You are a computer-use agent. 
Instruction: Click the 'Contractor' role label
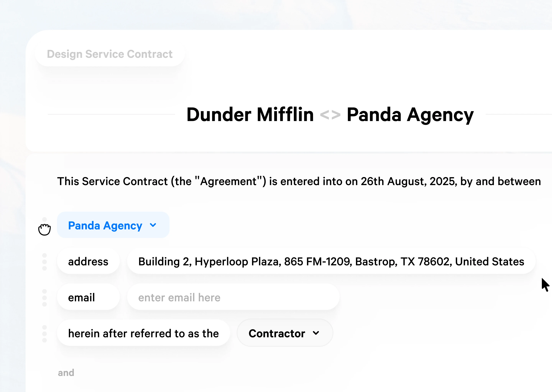pos(277,333)
